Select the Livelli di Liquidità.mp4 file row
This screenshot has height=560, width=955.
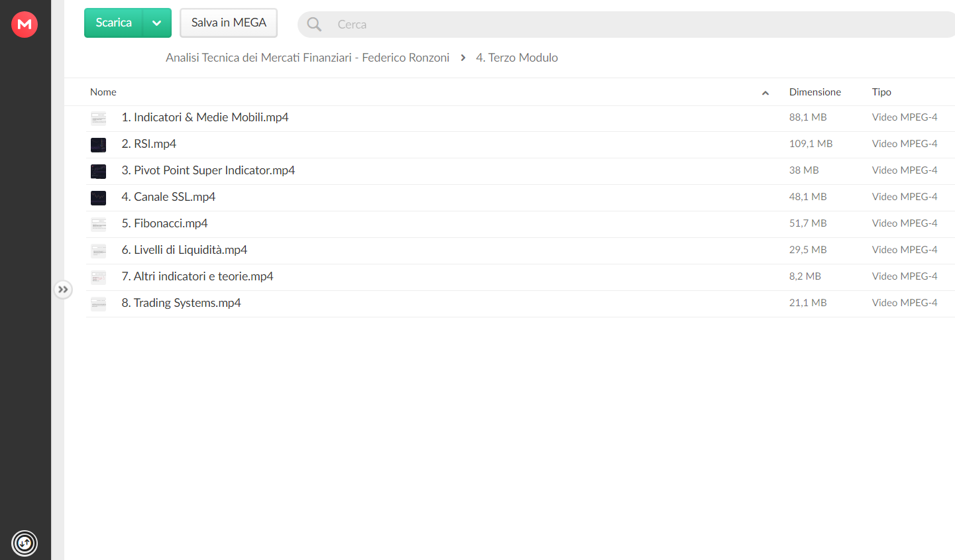tap(520, 251)
